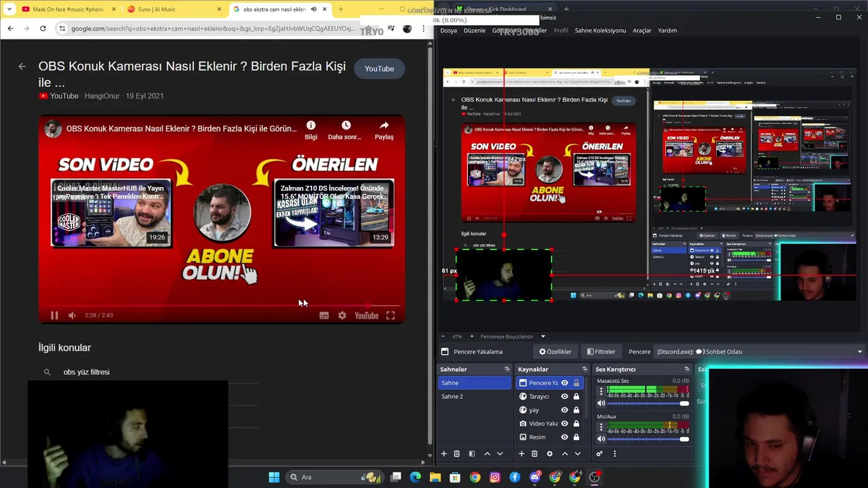
Task: Toggle the Resim source lock
Action: 576,437
